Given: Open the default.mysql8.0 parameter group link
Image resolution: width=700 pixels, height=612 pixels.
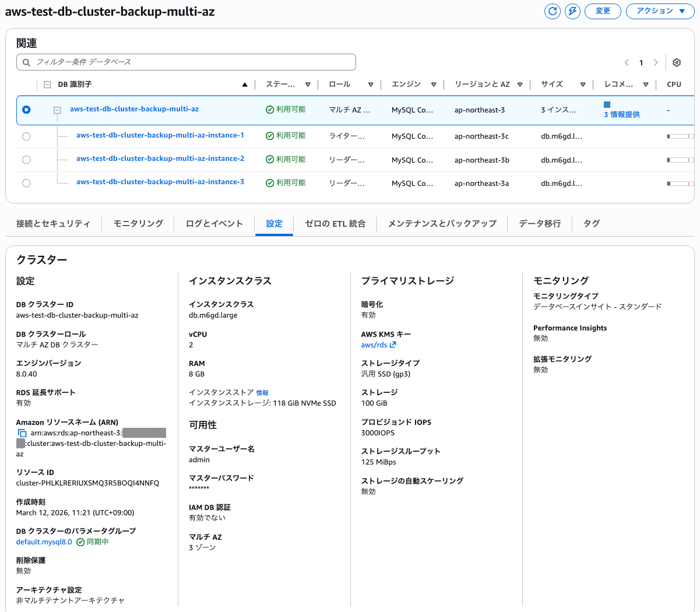Looking at the screenshot, I should [x=44, y=541].
